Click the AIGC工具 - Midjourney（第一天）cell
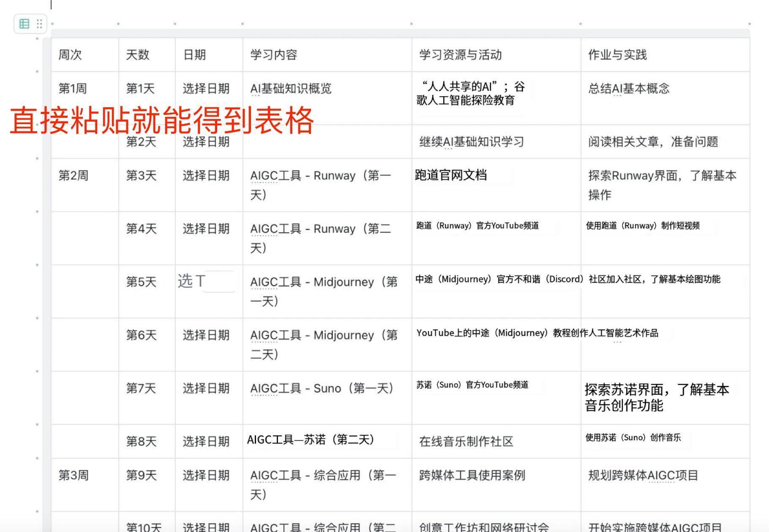 click(x=327, y=291)
